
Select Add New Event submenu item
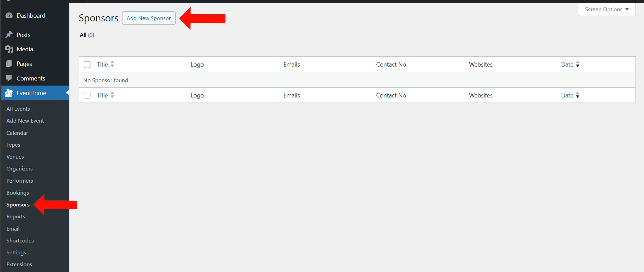tap(25, 121)
